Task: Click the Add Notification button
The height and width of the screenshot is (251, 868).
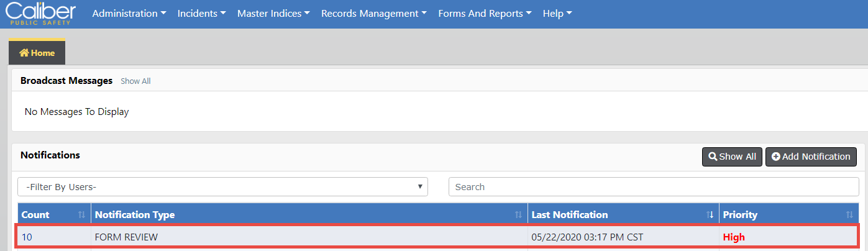Action: click(x=811, y=157)
